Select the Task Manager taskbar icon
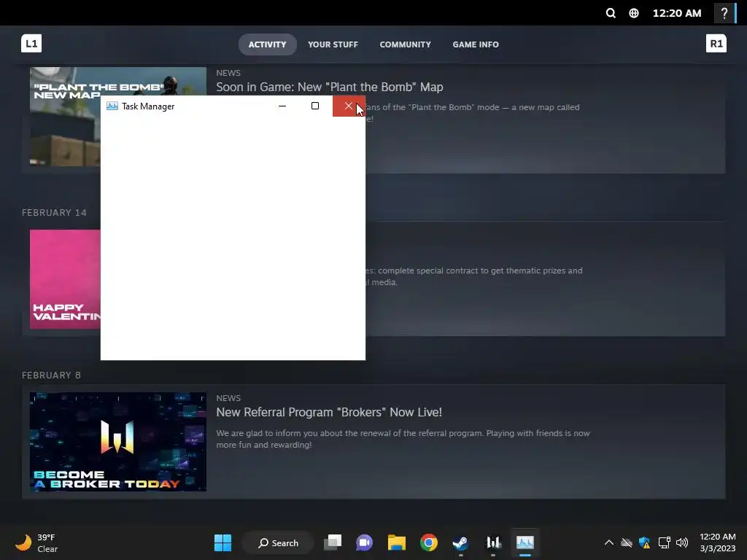Screen dimensions: 747x560 (x=525, y=542)
